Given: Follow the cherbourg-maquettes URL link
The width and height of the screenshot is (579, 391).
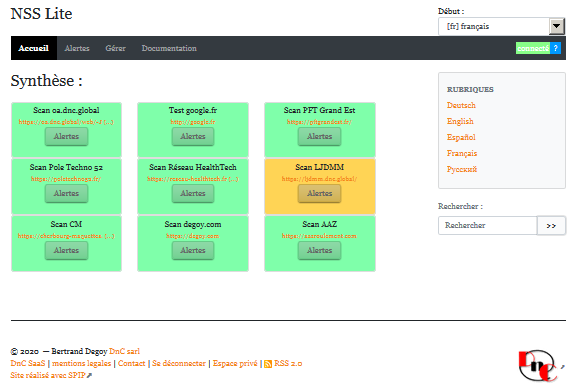Looking at the screenshot, I should 66,236.
